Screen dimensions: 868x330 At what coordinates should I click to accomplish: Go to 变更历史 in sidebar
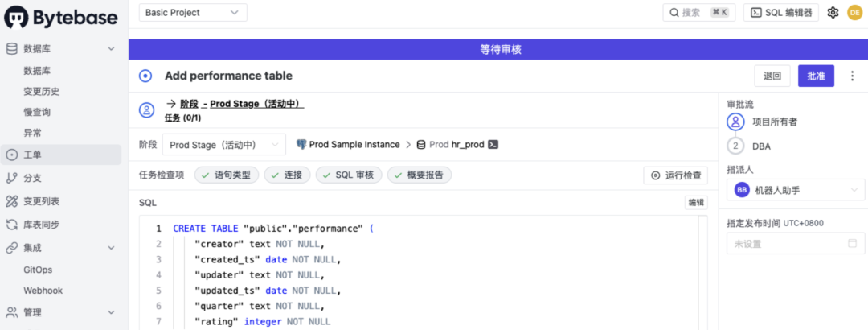(x=42, y=92)
